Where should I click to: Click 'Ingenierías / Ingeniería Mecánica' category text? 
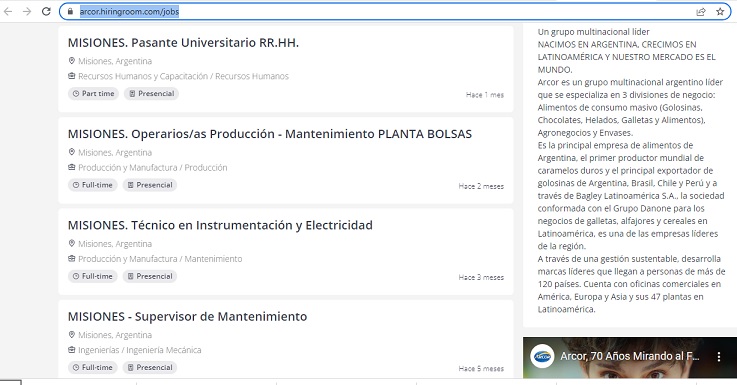tap(140, 350)
